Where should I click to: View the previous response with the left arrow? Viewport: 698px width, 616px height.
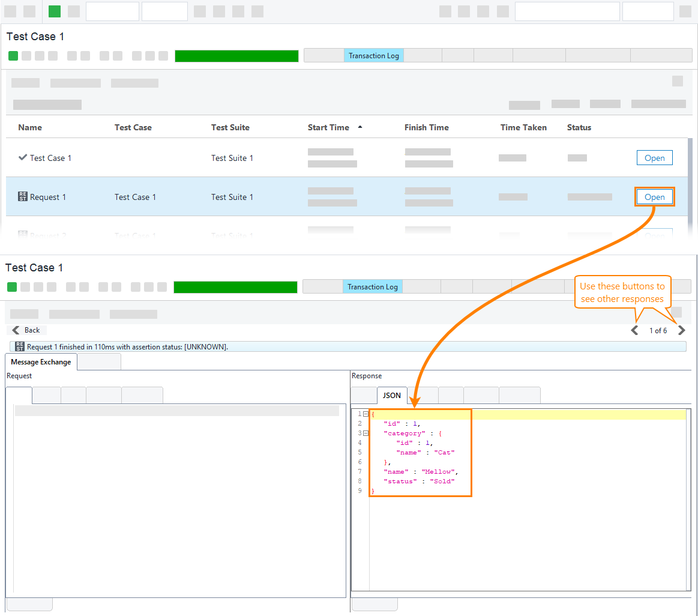coord(634,330)
